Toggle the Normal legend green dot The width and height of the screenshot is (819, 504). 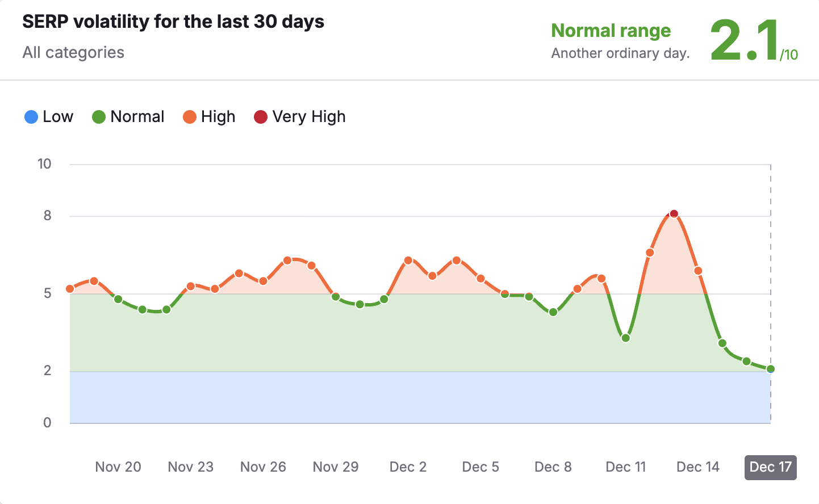click(99, 117)
